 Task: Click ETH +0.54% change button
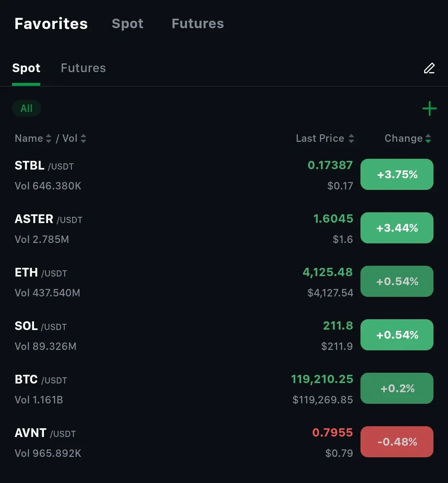pos(397,282)
